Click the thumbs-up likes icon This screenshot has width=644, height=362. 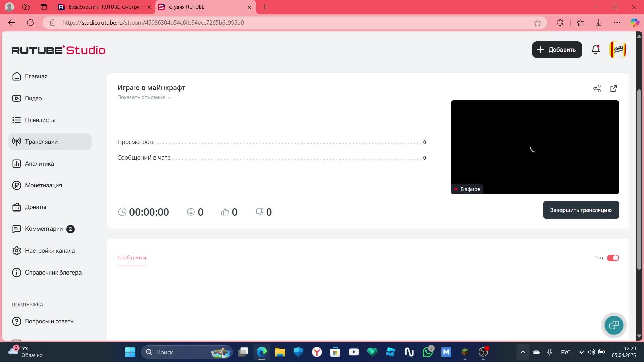pos(225,212)
